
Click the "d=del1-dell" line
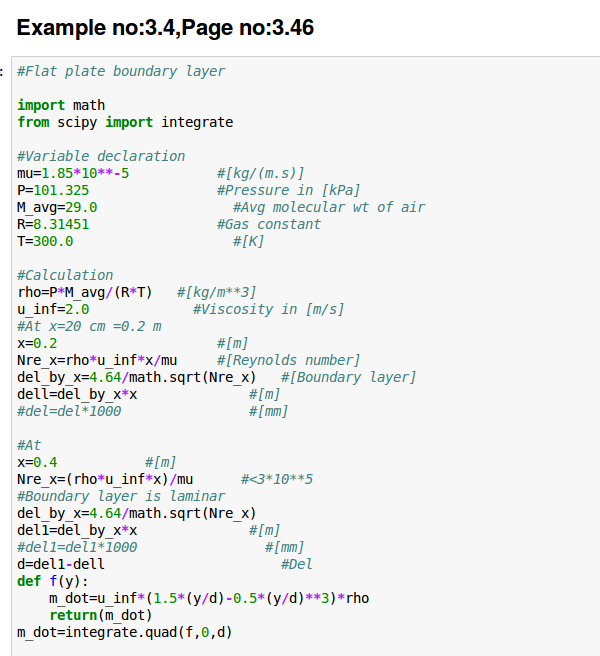[x=61, y=564]
